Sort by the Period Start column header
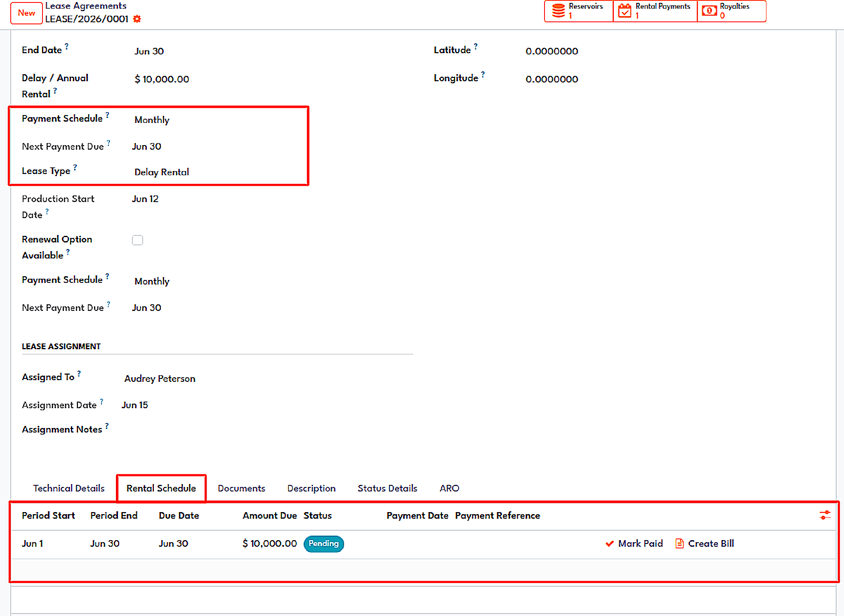This screenshot has width=844, height=616. (x=48, y=515)
